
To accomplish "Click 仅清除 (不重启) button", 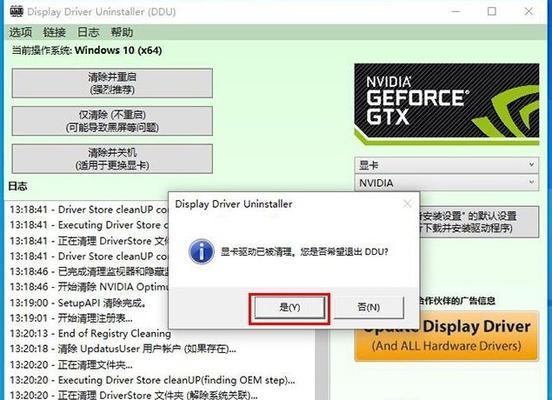I will tap(112, 121).
